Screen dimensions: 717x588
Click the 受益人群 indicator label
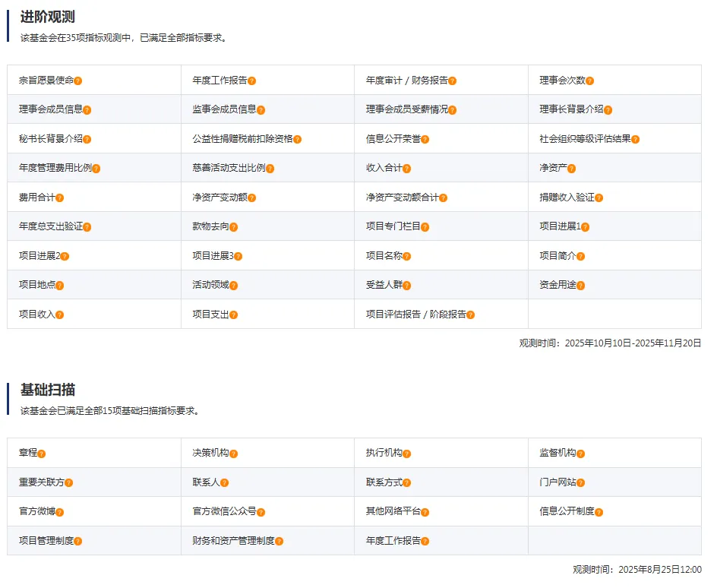[384, 284]
